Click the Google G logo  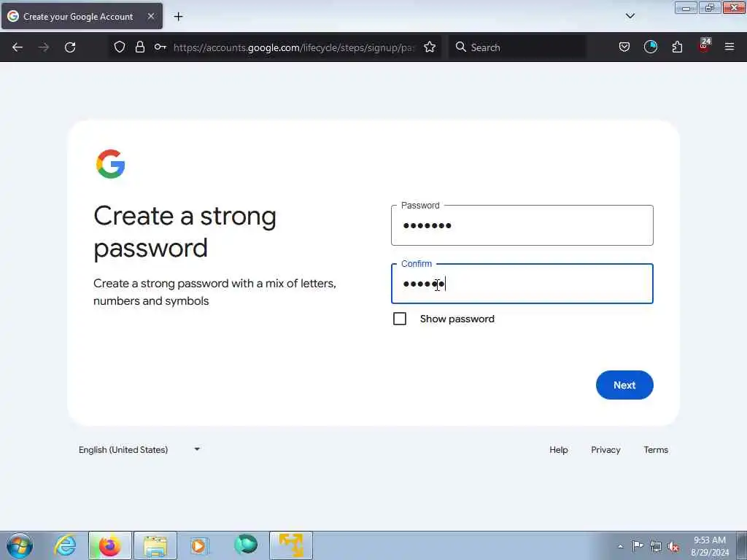[x=111, y=164]
